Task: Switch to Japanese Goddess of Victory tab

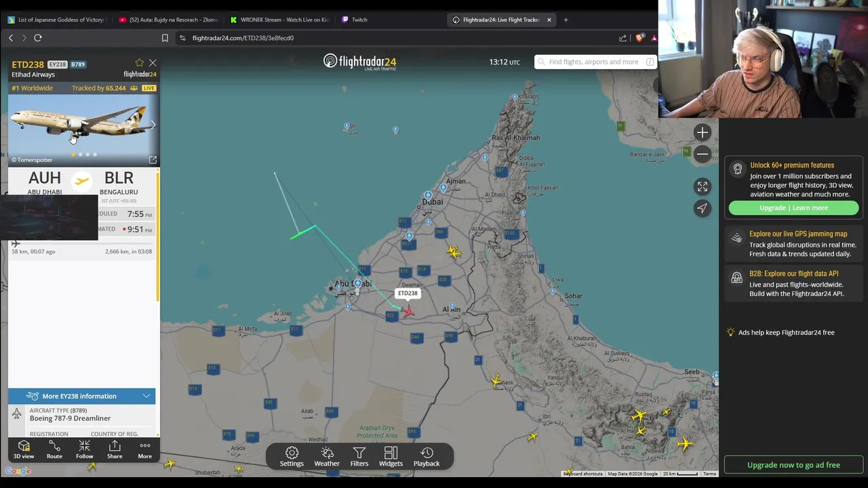Action: (56, 20)
